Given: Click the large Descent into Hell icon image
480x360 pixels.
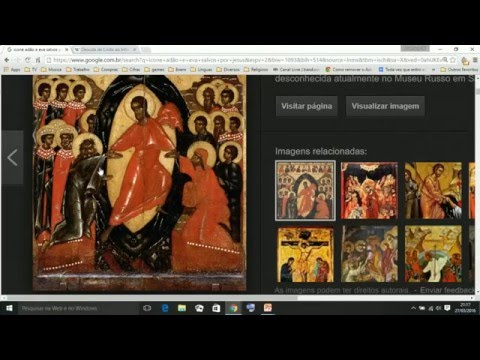Looking at the screenshot, I should coord(139,183).
